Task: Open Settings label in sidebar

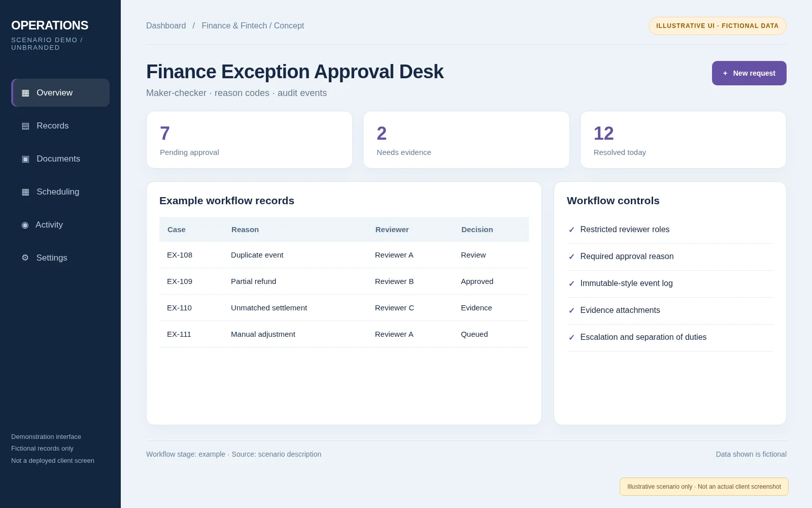Action: click(x=52, y=258)
